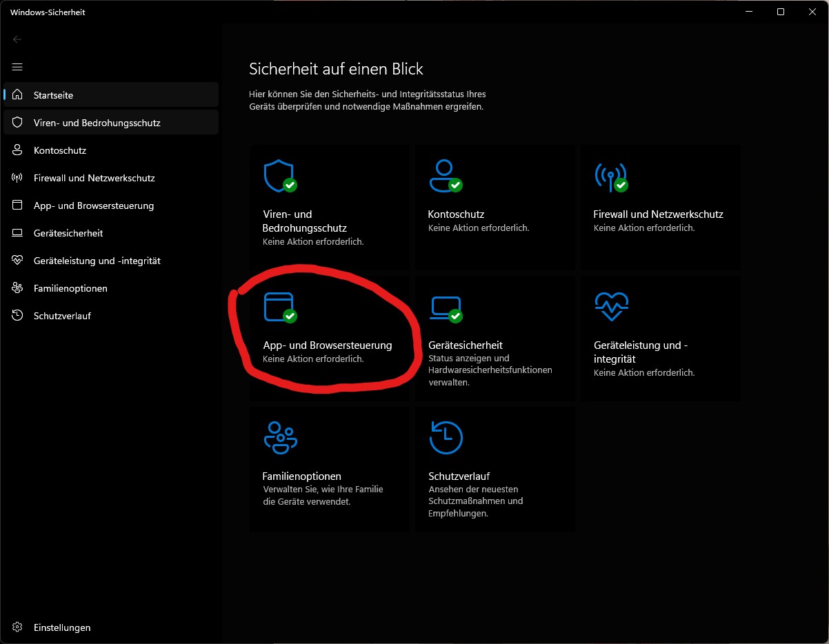This screenshot has width=829, height=644.
Task: Click 'Keine Aktion erforderlich.' under Firewall tile
Action: (x=644, y=228)
